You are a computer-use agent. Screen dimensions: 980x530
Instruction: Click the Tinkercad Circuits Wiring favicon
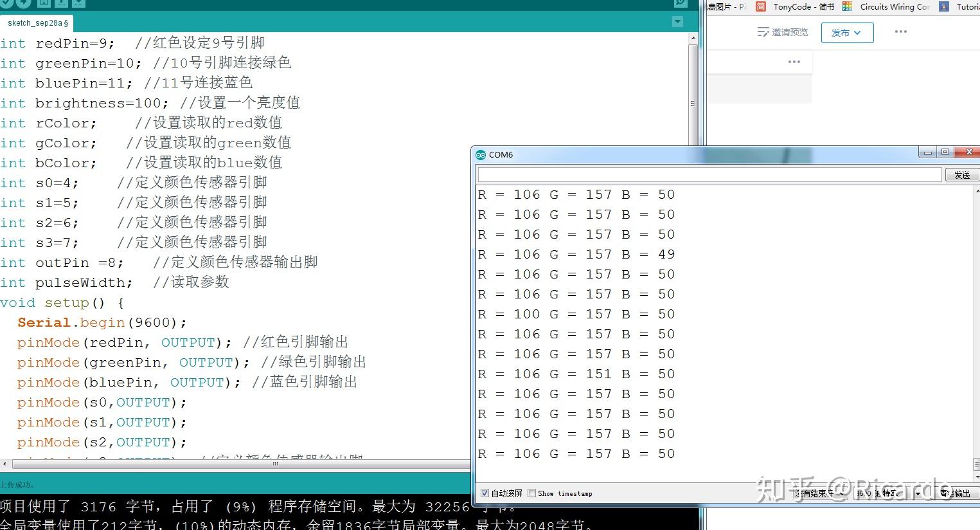tap(846, 7)
